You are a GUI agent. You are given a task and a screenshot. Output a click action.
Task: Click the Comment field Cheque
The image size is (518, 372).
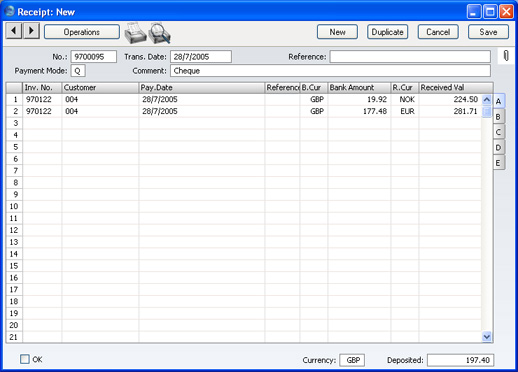[x=330, y=71]
